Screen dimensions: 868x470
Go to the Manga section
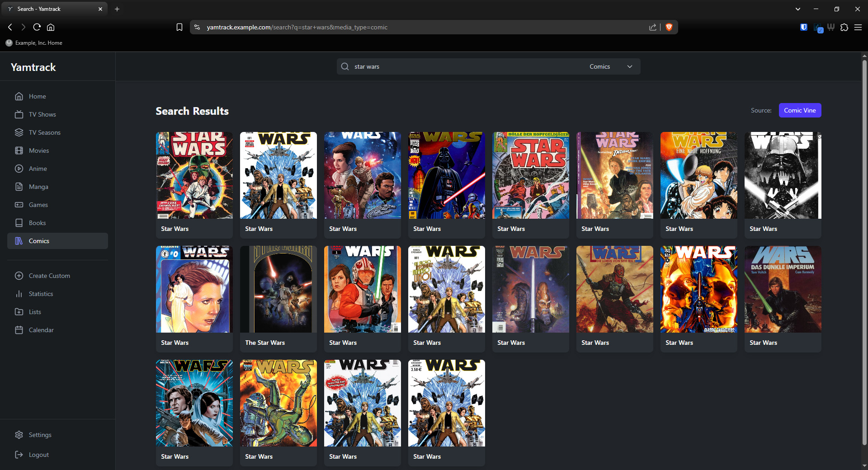point(38,187)
